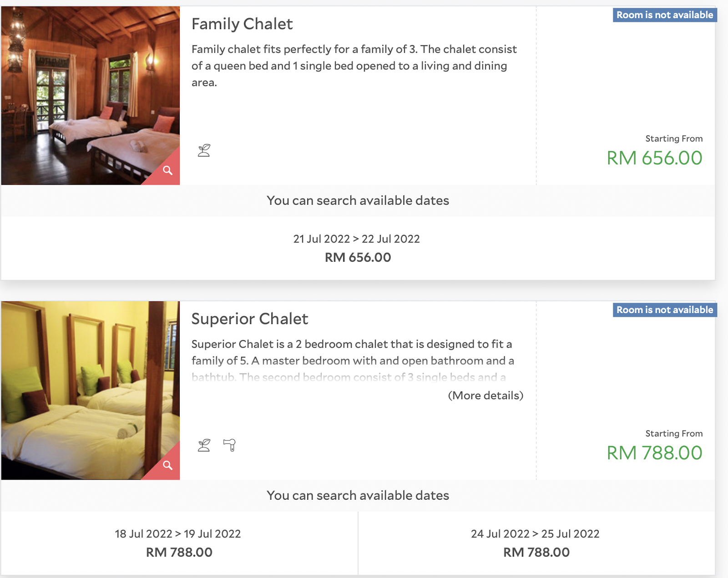Choose the 18 Jul 2022 > 19 Jul 2022 option

178,543
